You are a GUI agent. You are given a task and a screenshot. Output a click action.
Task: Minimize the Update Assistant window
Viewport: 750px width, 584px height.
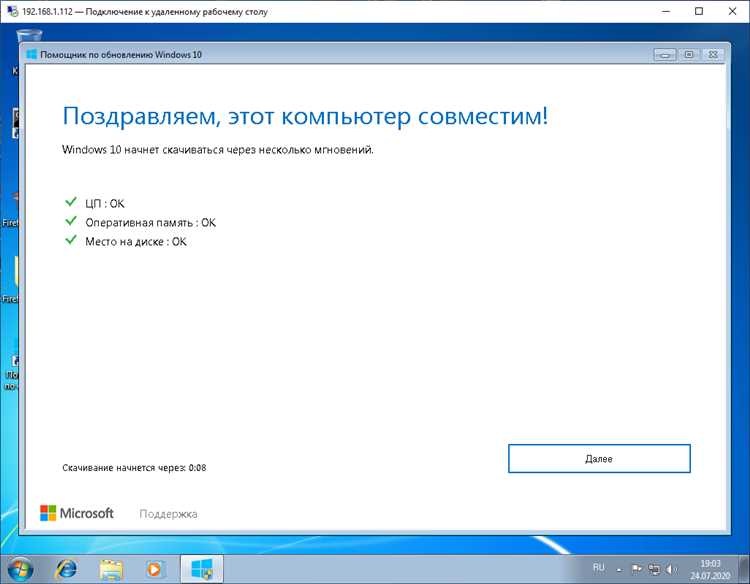(665, 54)
